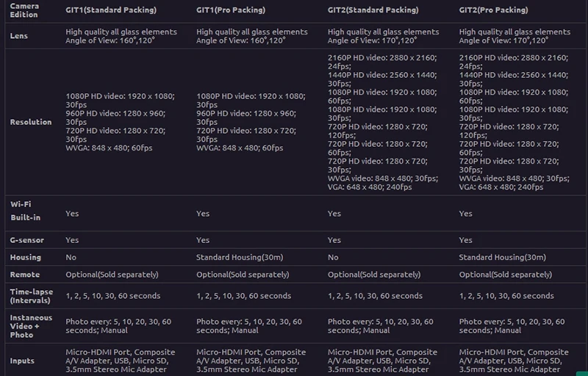Click the "Housing" row label
The image size is (588, 376).
point(26,258)
